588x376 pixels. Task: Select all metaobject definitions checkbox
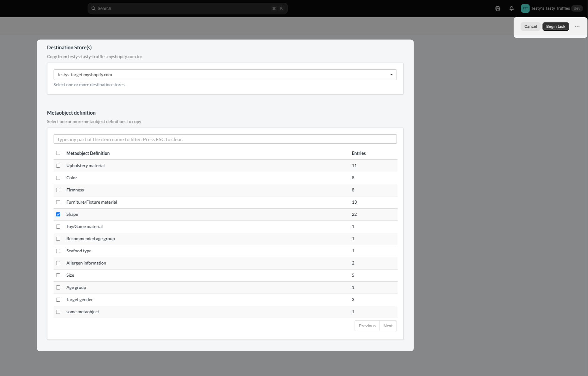(x=58, y=153)
